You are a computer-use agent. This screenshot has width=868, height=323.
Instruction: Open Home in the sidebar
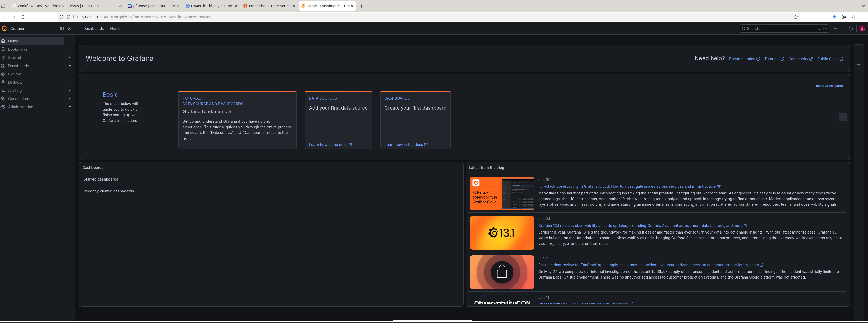click(x=32, y=41)
